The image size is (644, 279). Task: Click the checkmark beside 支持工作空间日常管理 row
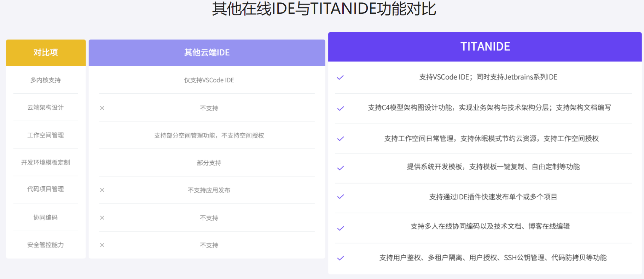click(340, 139)
